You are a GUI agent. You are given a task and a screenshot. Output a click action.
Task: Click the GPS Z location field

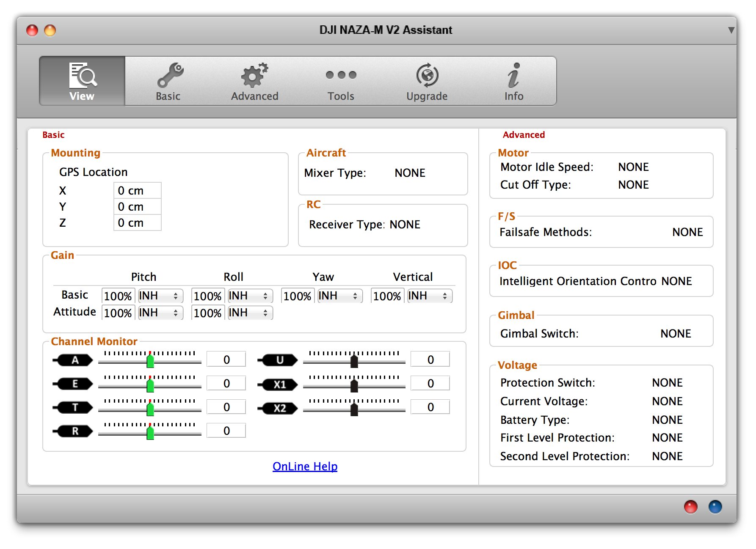[138, 222]
